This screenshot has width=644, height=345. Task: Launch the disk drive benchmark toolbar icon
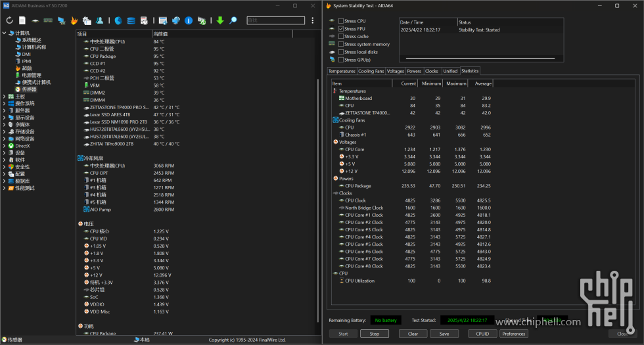click(x=35, y=20)
